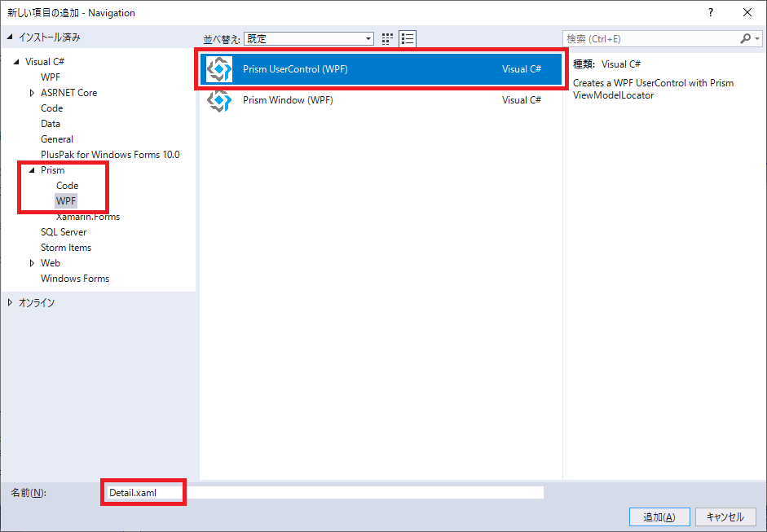The width and height of the screenshot is (767, 532).
Task: Select the Xamarin.Forms category
Action: pyautogui.click(x=88, y=217)
